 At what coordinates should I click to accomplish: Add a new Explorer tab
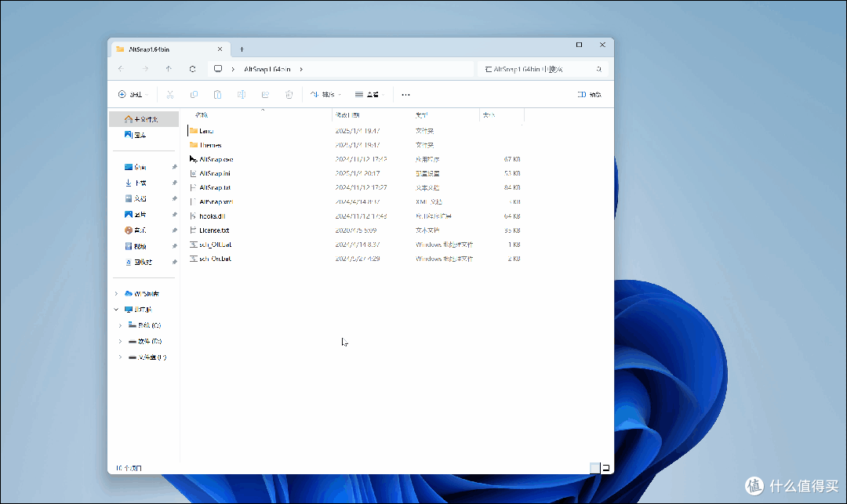click(x=242, y=49)
